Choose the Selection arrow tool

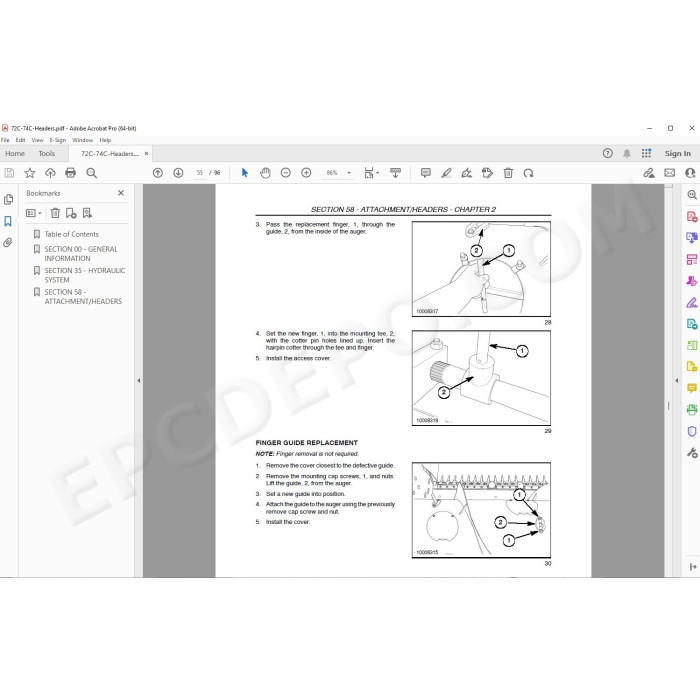[245, 173]
